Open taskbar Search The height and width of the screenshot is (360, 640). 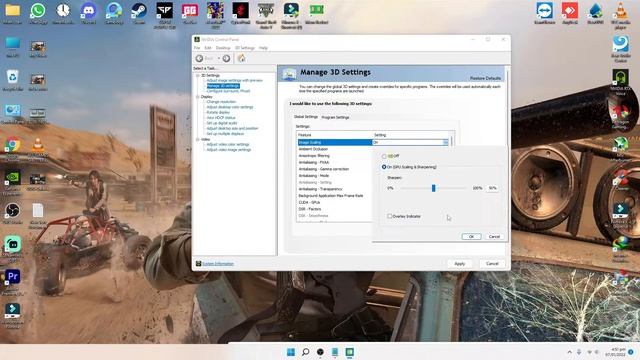[x=305, y=352]
